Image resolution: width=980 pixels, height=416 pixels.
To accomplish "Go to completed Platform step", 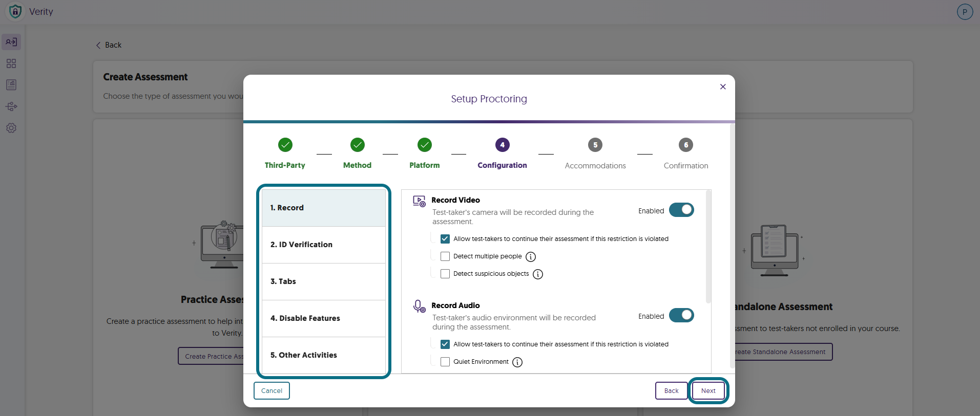I will [425, 145].
